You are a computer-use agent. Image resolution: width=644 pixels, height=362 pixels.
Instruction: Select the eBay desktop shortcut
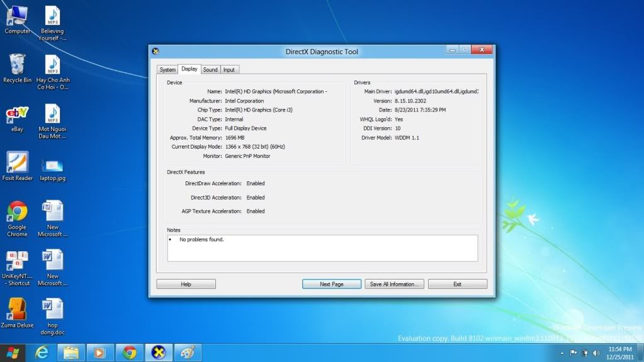[x=17, y=119]
